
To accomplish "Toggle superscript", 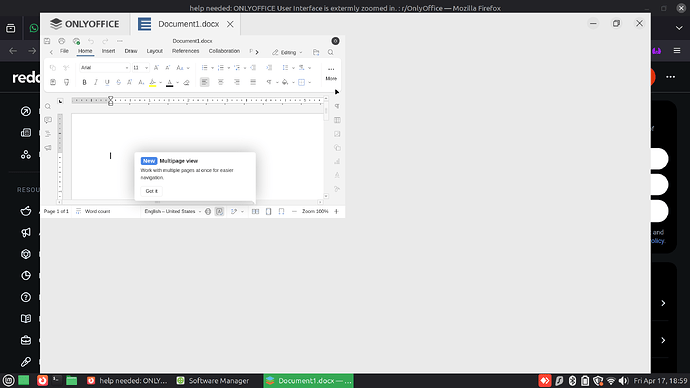I will tap(130, 82).
